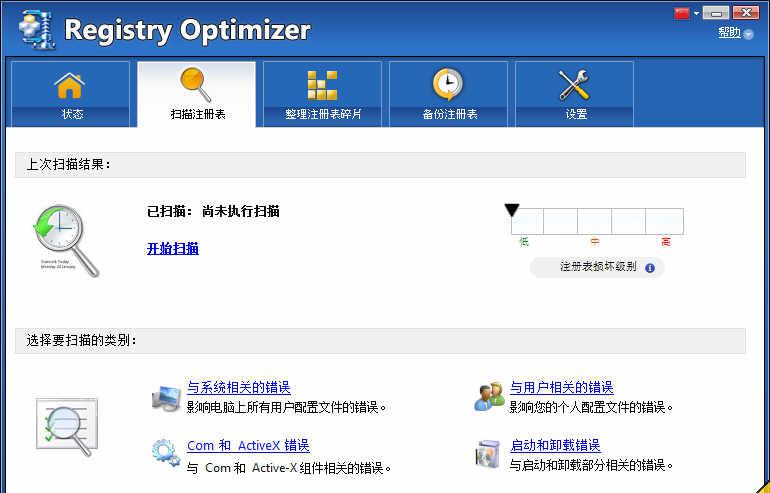
Task: Open Com 和 ActiveX 错误 link
Action: (x=248, y=445)
